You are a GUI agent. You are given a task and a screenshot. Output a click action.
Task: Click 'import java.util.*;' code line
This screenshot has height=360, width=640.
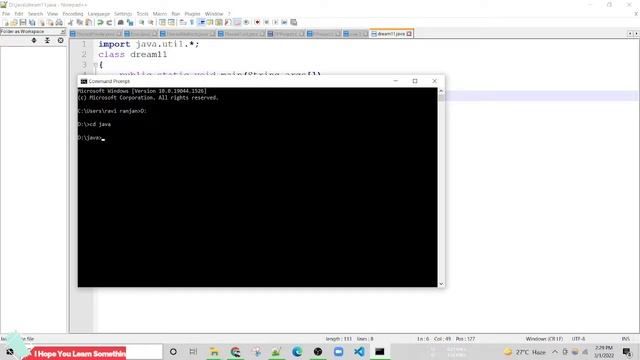pyautogui.click(x=149, y=44)
